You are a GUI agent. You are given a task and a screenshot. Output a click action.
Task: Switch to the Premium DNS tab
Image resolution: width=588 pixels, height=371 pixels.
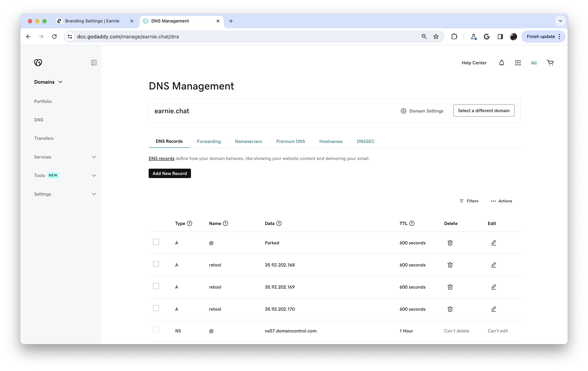click(x=291, y=141)
